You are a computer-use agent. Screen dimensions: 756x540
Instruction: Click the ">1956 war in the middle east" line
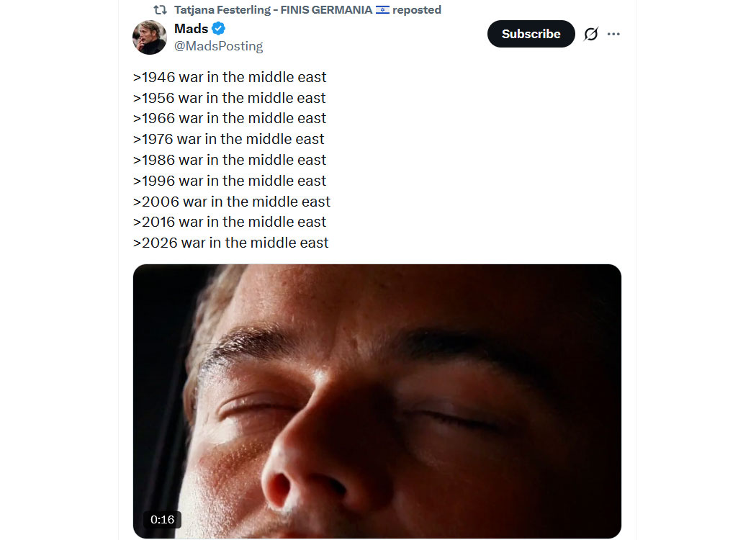point(230,98)
